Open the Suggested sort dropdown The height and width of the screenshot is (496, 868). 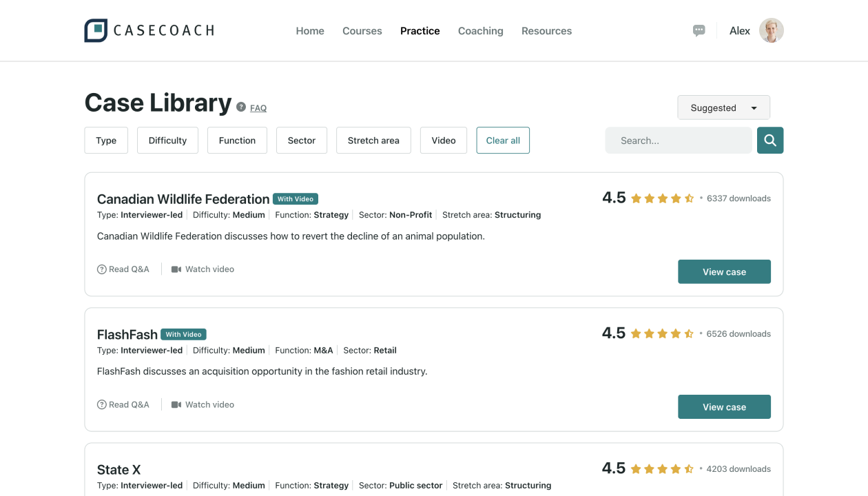pos(723,107)
